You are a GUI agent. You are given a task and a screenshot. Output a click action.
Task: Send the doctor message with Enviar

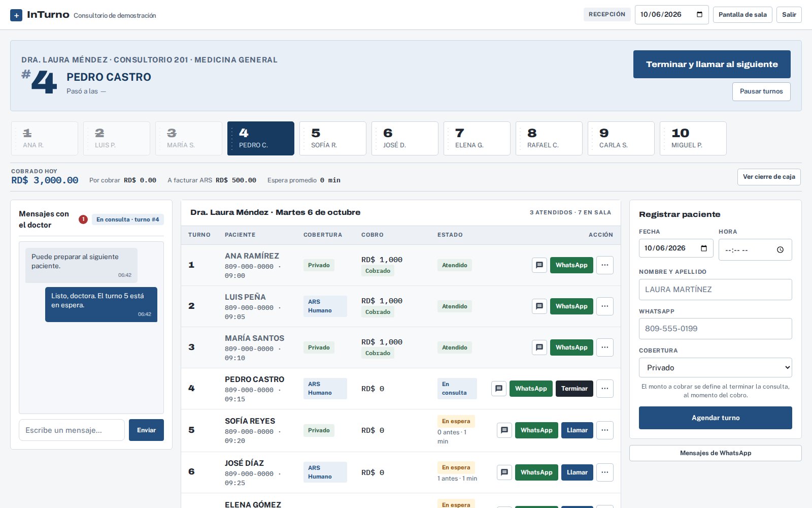(x=146, y=430)
